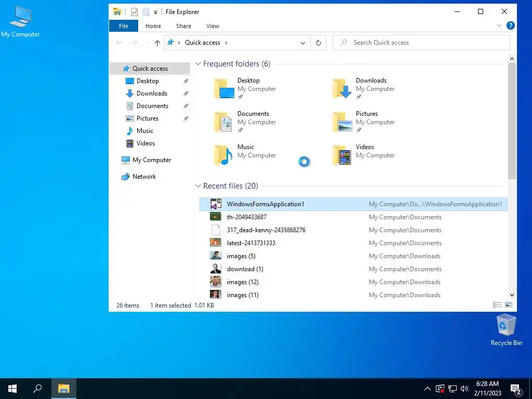
Task: Collapse the Frequent folders group
Action: (x=198, y=64)
